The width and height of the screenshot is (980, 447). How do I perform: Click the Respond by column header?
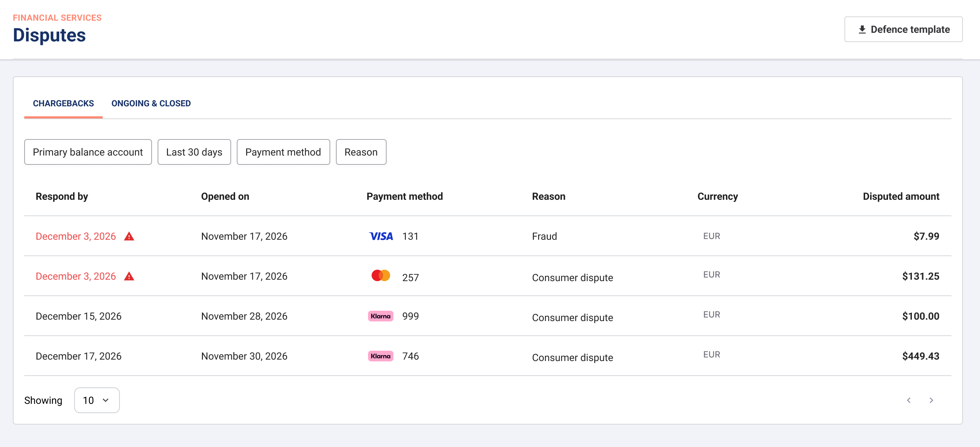[62, 196]
